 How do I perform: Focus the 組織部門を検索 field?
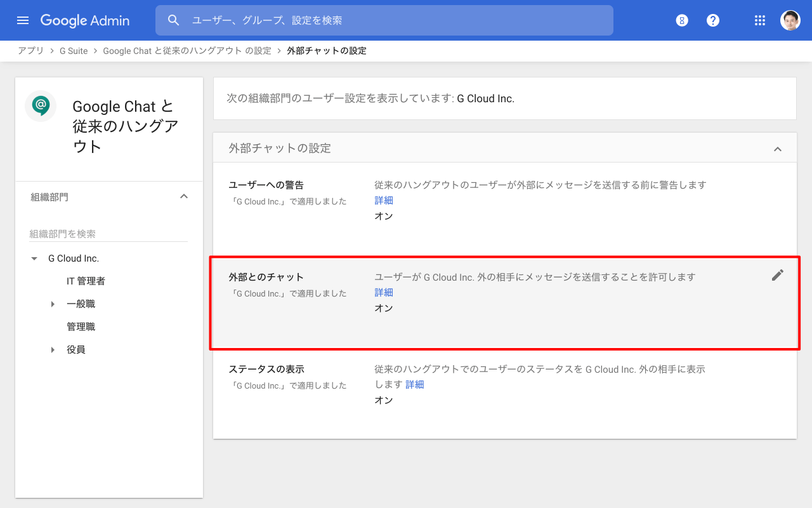[108, 234]
